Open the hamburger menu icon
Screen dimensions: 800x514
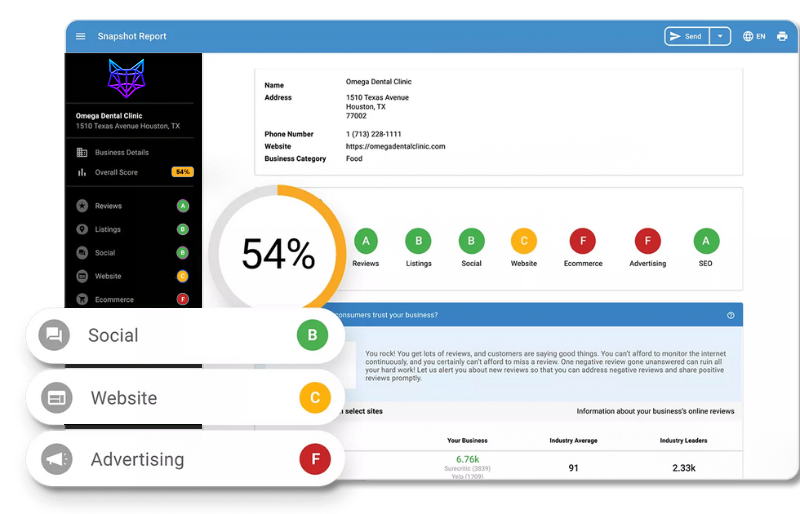[x=81, y=37]
